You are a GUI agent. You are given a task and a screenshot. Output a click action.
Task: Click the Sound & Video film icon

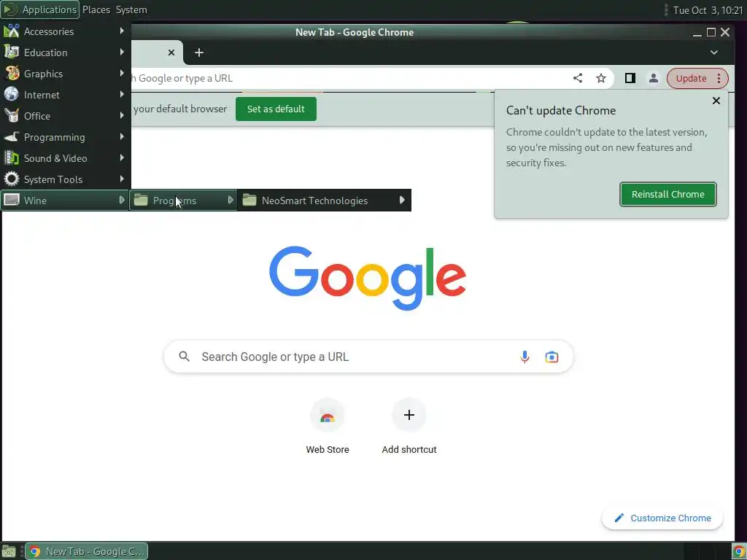coord(12,157)
